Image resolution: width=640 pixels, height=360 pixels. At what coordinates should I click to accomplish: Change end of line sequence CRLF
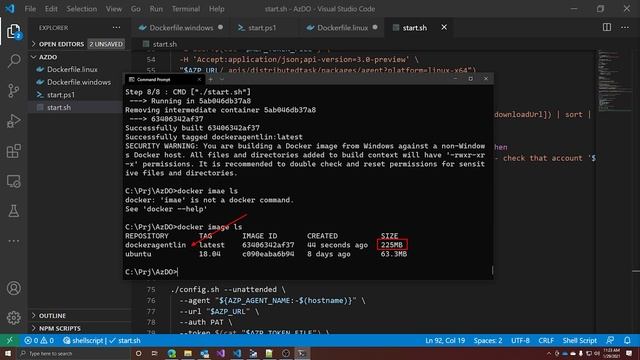546,340
